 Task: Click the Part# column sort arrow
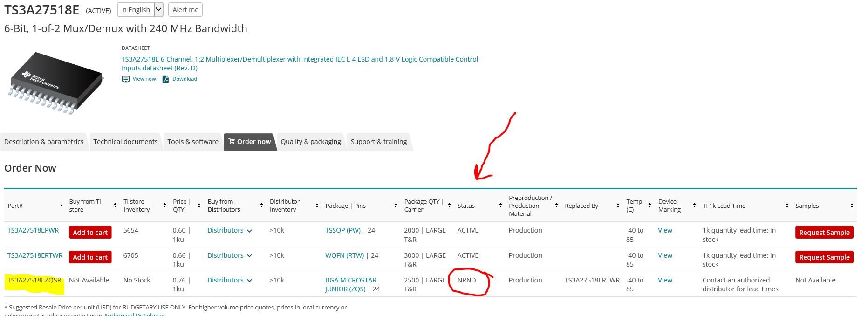coord(61,206)
